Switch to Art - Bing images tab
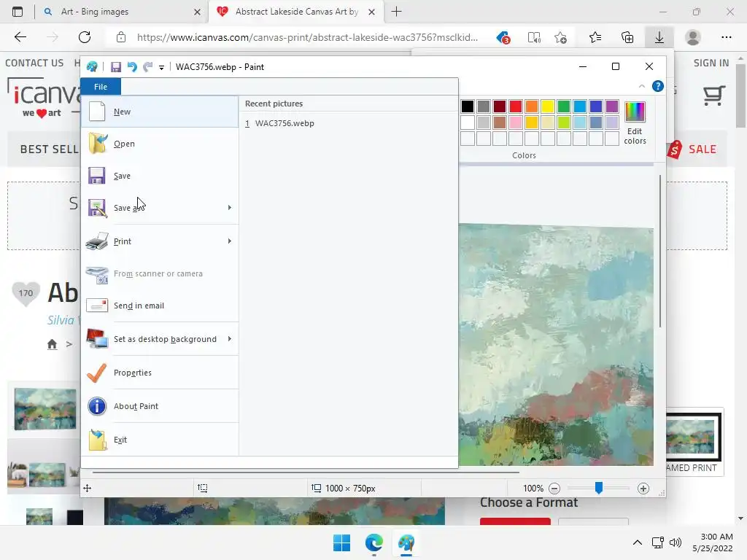 click(x=95, y=12)
